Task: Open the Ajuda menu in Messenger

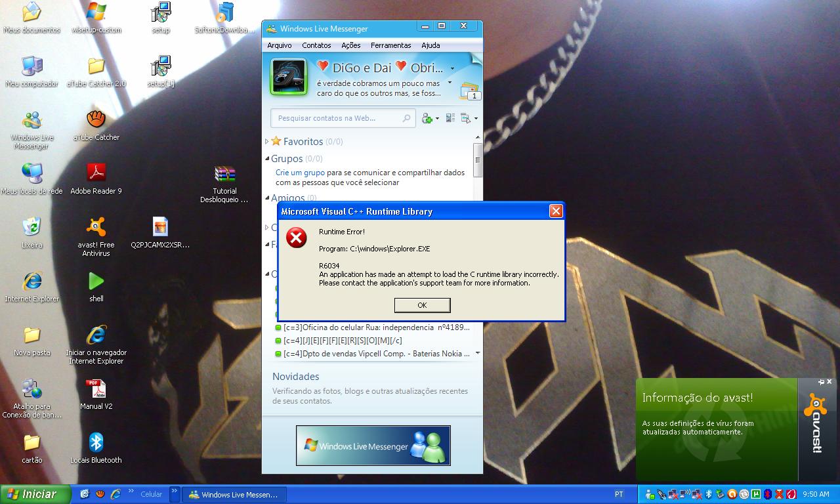Action: [x=430, y=45]
